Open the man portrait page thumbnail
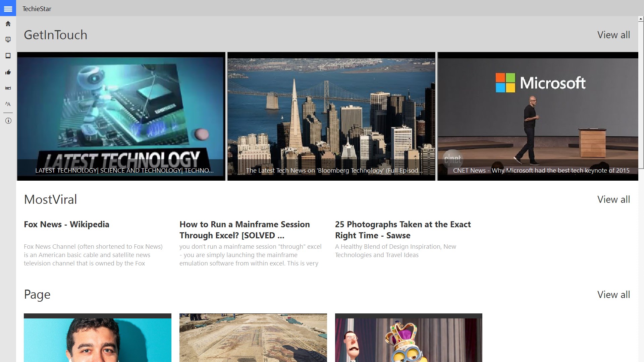This screenshot has width=644, height=362. [97, 338]
